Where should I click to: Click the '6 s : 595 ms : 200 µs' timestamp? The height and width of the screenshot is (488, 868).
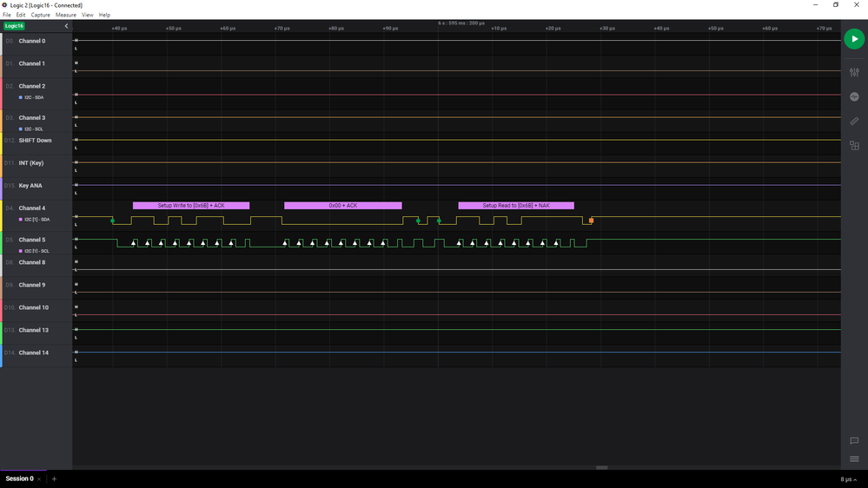click(x=461, y=23)
